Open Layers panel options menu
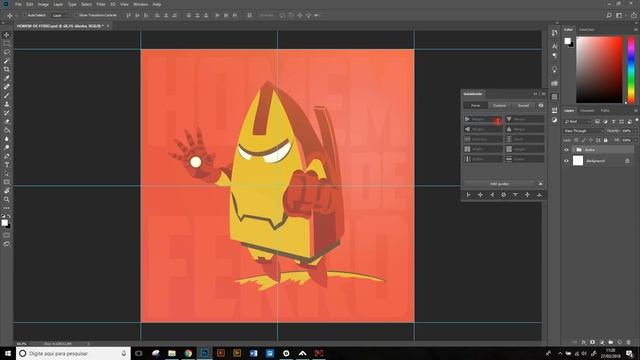 click(x=636, y=111)
